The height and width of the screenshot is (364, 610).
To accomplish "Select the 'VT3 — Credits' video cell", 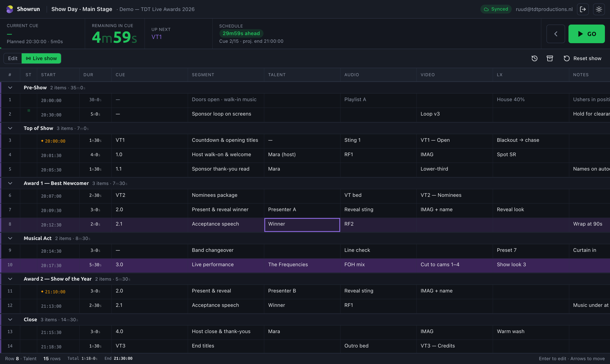I will 455,347.
